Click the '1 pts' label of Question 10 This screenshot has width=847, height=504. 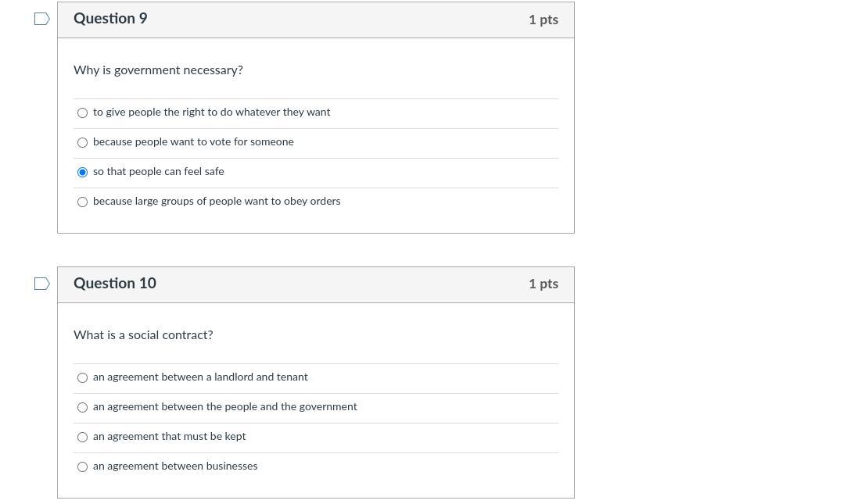coord(544,284)
